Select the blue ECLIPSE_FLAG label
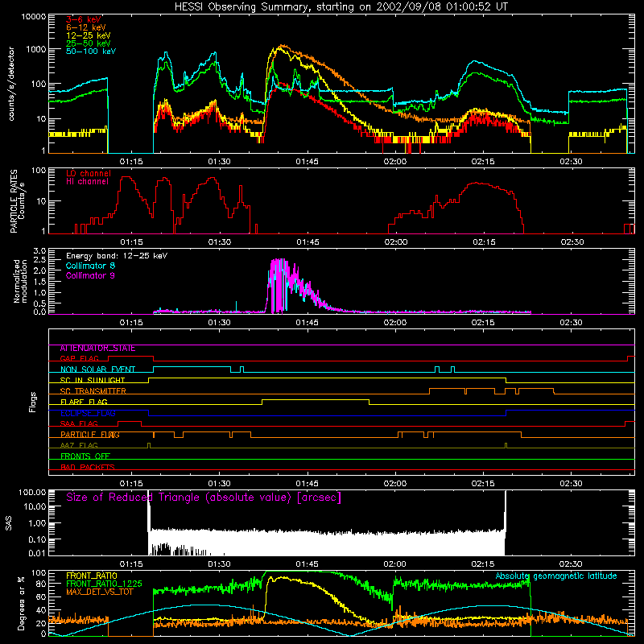644x644 pixels. point(88,413)
